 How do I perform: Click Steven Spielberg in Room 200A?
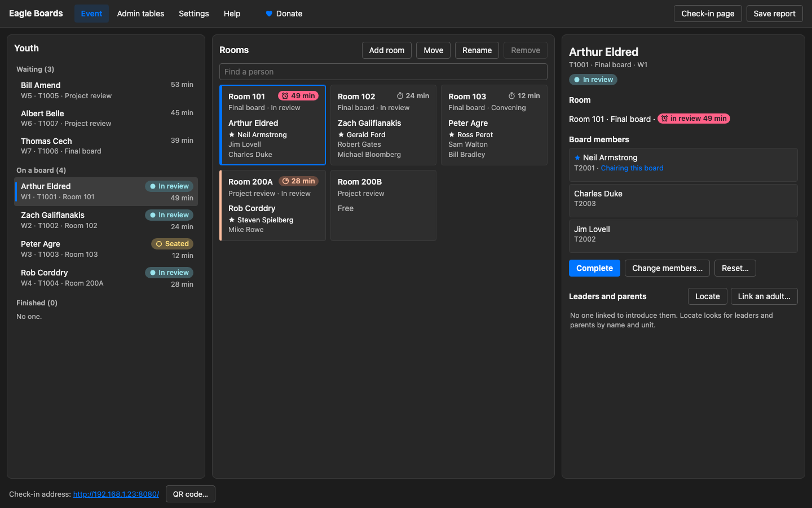[265, 220]
